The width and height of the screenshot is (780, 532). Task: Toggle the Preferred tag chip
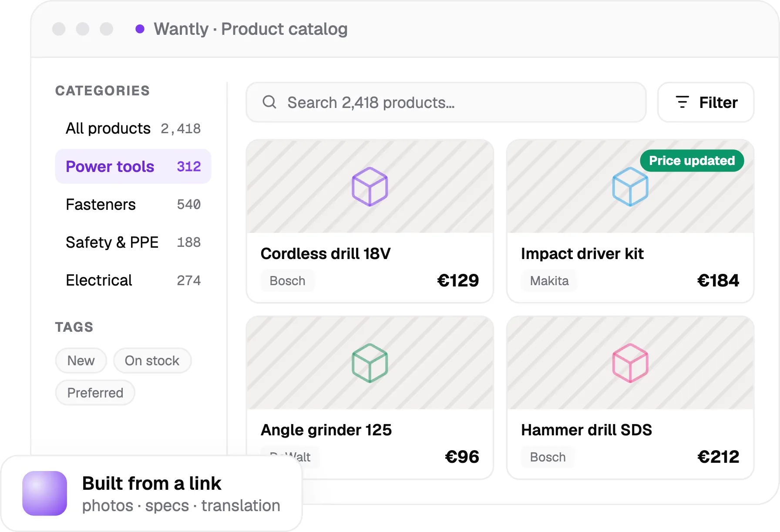pyautogui.click(x=95, y=393)
